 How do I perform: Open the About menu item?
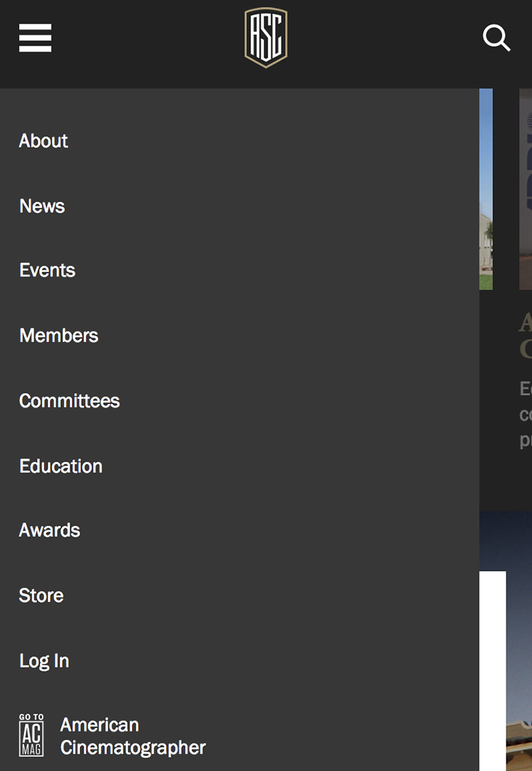[43, 140]
